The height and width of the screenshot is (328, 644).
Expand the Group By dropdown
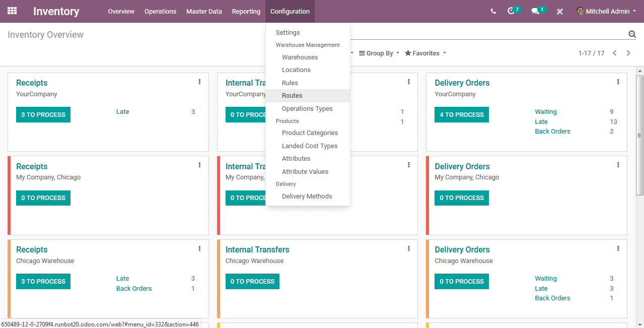(x=379, y=53)
